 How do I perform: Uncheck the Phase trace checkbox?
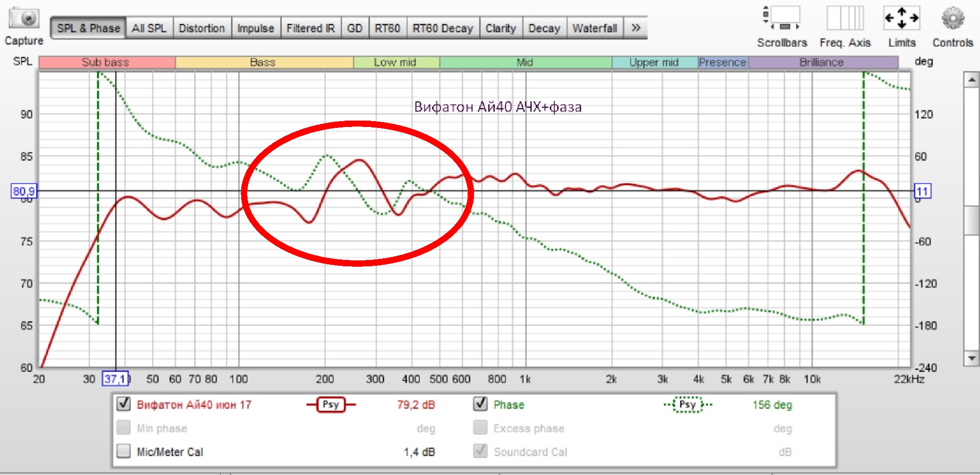point(480,404)
